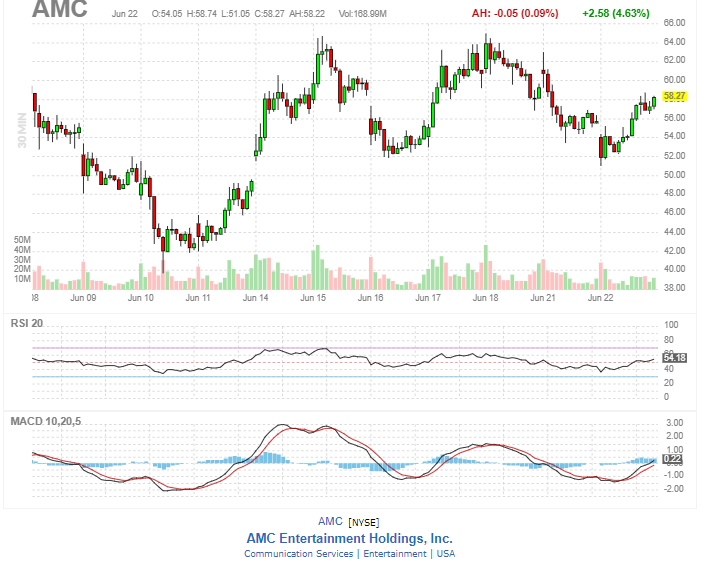Click the 66.00 price axis label
The image size is (706, 571).
coord(674,23)
